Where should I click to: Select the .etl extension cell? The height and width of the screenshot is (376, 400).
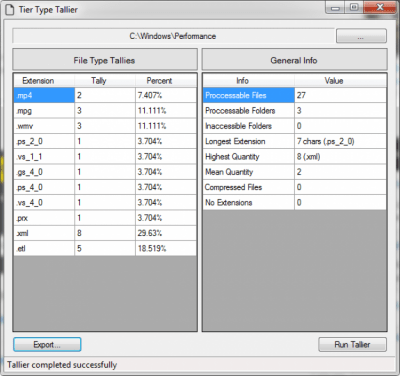tap(44, 249)
